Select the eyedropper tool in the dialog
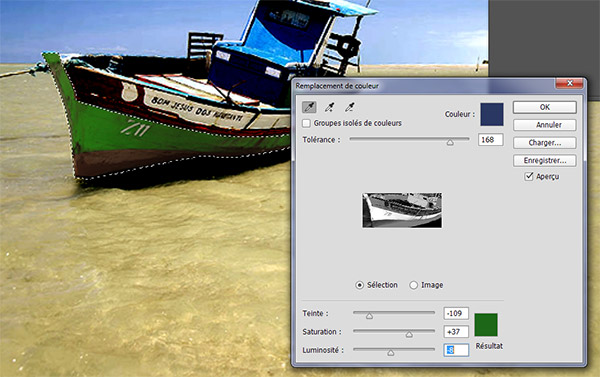This screenshot has width=600, height=377. coord(309,107)
